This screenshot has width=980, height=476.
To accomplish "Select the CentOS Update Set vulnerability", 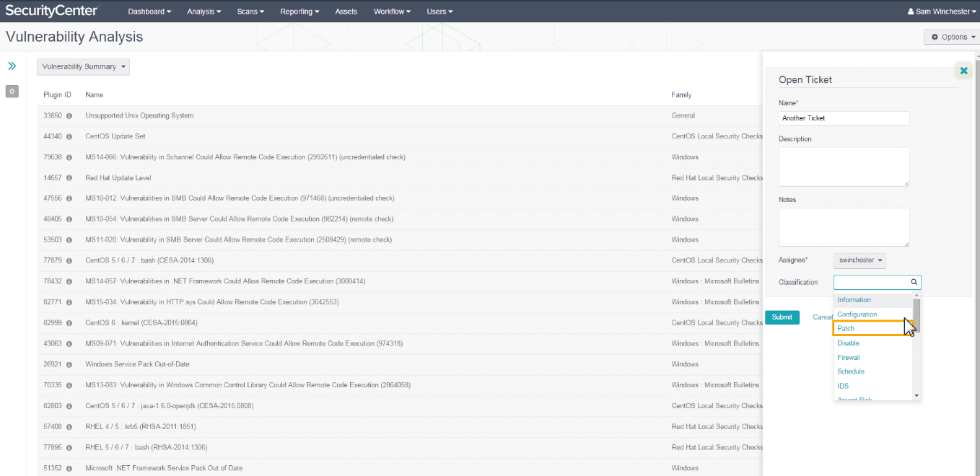I will point(115,136).
